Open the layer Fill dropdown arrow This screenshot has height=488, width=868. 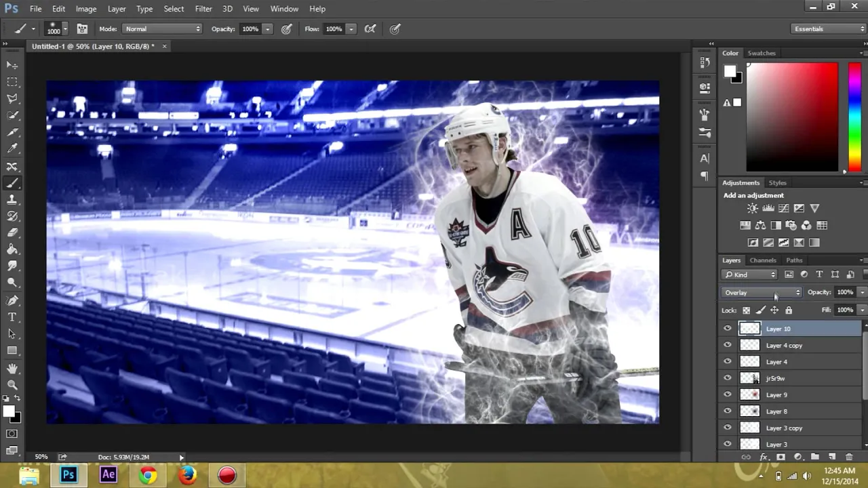(x=862, y=310)
